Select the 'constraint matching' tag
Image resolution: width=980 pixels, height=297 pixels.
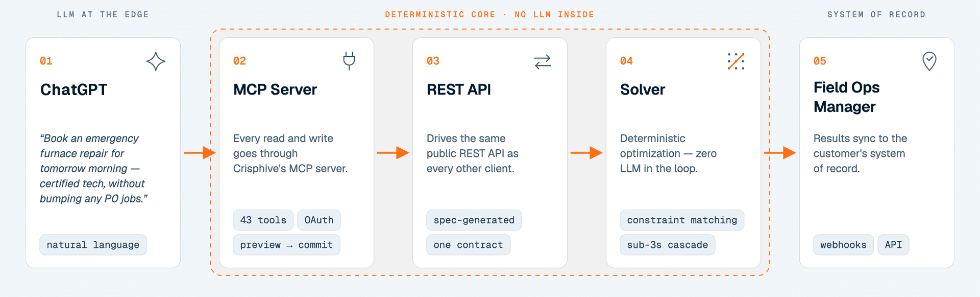pyautogui.click(x=682, y=220)
